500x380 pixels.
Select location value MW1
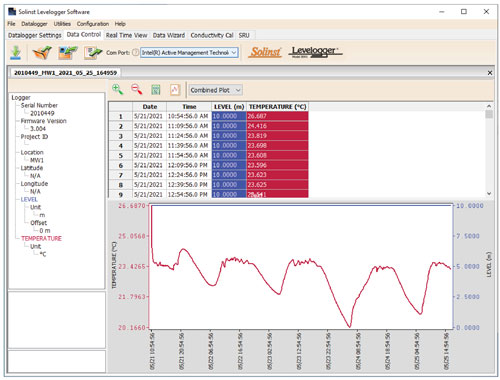(x=37, y=160)
